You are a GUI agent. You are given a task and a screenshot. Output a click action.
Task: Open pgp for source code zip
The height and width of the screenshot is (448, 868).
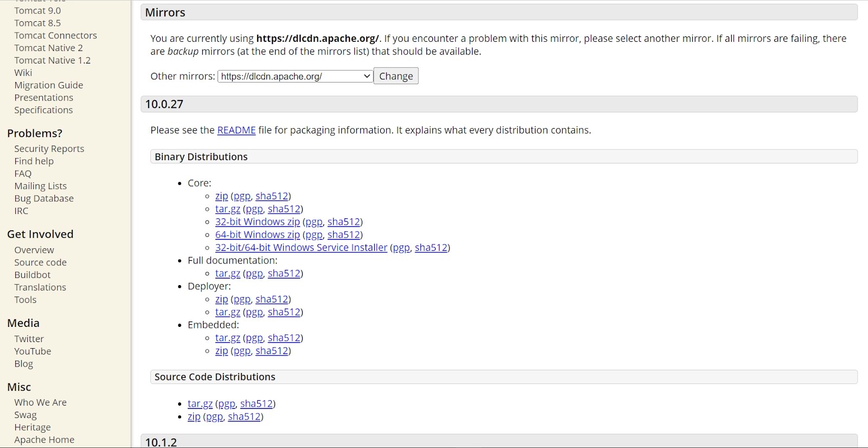214,417
